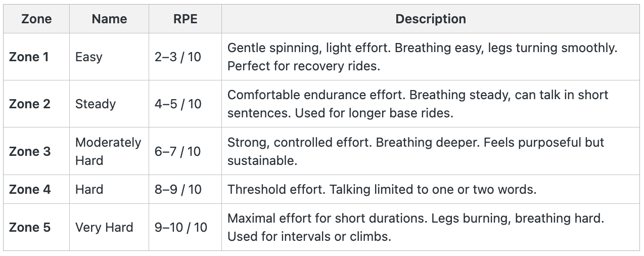Image resolution: width=644 pixels, height=256 pixels.
Task: Click the 6–7 / 10 RPE cell
Action: (178, 151)
